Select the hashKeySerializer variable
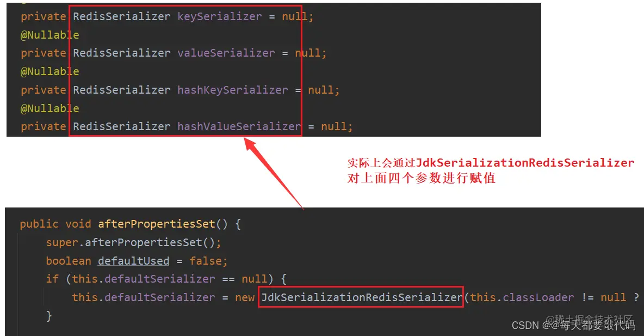 click(x=232, y=90)
